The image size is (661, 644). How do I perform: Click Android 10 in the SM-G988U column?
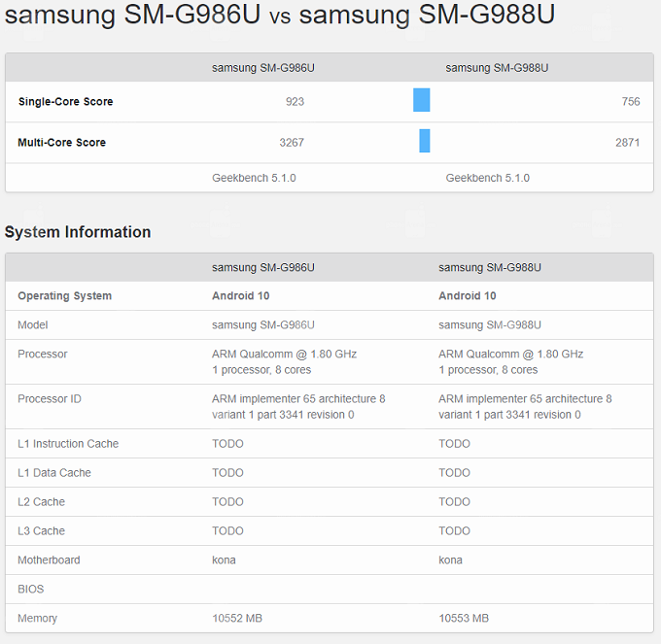point(468,295)
